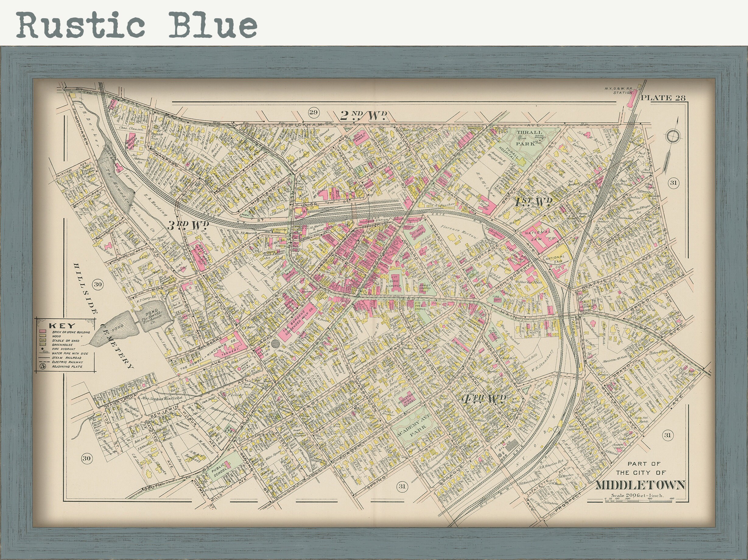This screenshot has width=748, height=560.
Task: Click the 'WATER PIPE WITH SIZE' key entry
Action: tap(70, 353)
